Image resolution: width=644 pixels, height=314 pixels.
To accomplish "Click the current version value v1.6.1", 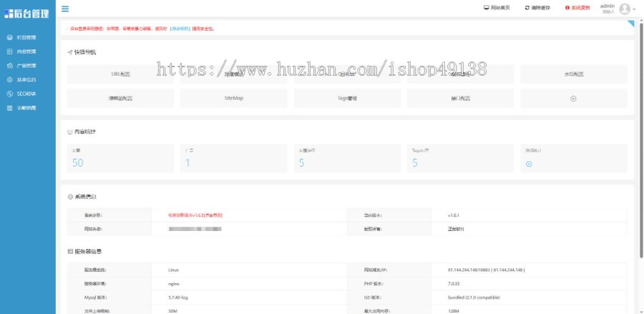I will click(x=454, y=215).
